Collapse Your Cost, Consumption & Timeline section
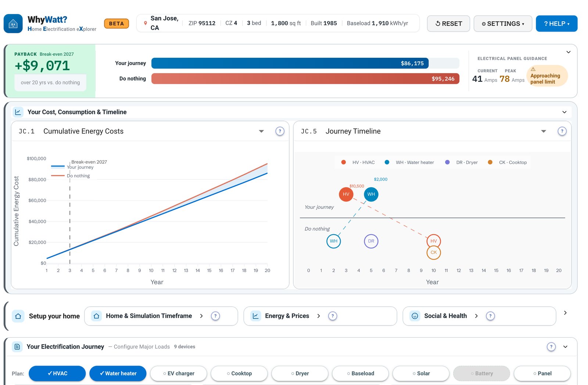Screen dimensions: 588x385 click(564, 112)
